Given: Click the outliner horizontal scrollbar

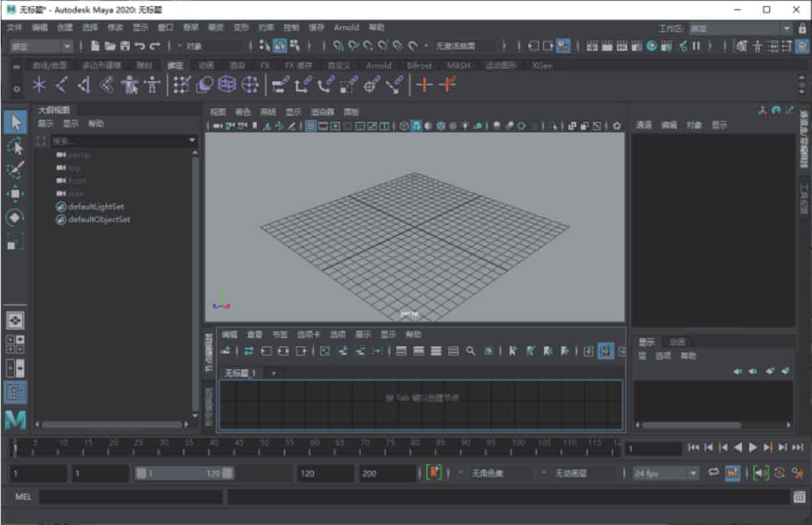Looking at the screenshot, I should 111,424.
